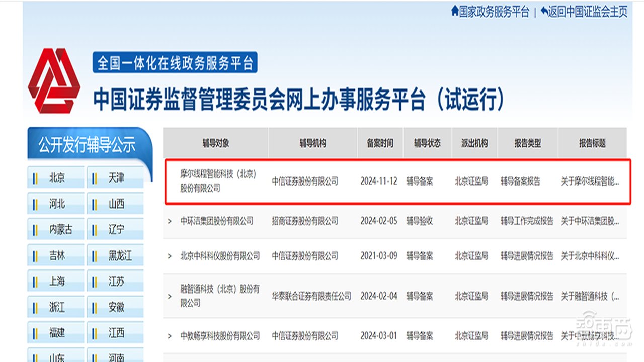Expand the 北京中科科仪股份有限公司 row arrow
This screenshot has height=362, width=644.
[170, 256]
